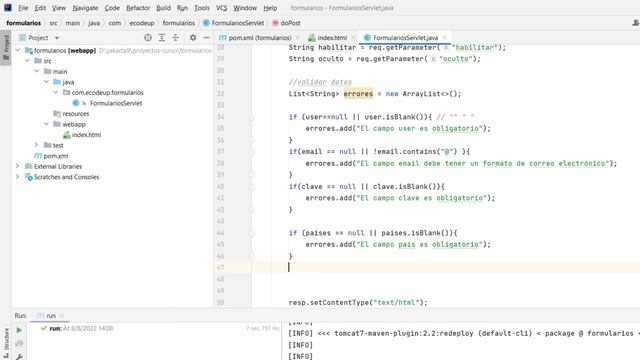
Task: Close the run tab in Run panel
Action: (x=62, y=316)
